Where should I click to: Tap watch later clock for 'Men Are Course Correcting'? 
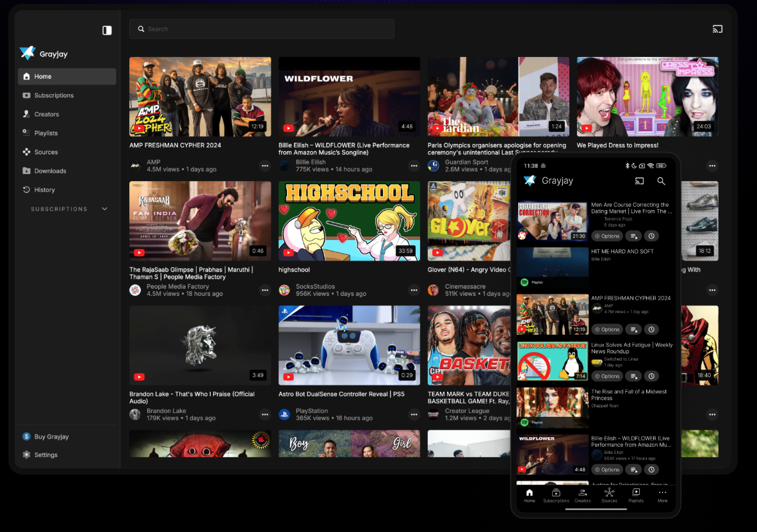651,236
